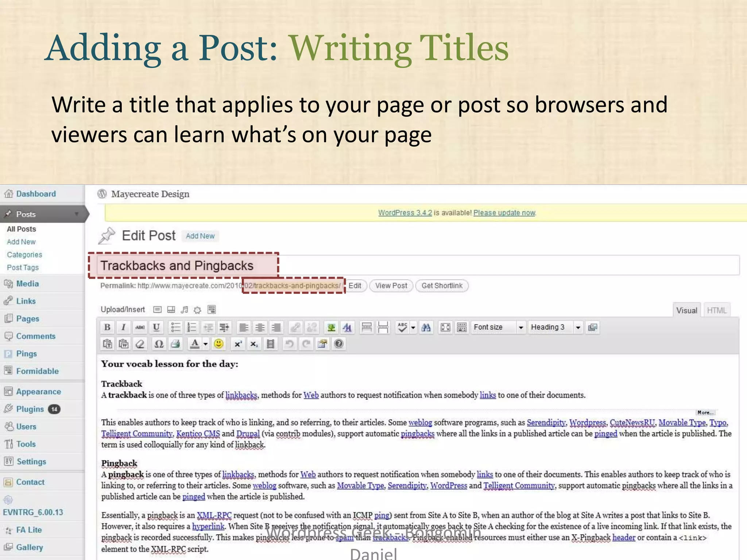Align text left
This screenshot has height=560, width=747.
point(244,327)
